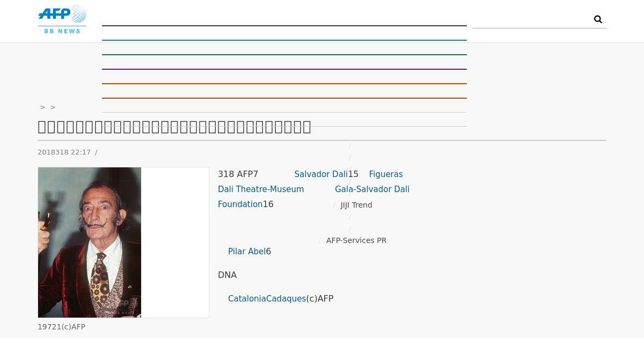
Task: Open the Cadaques link
Action: coord(286,299)
